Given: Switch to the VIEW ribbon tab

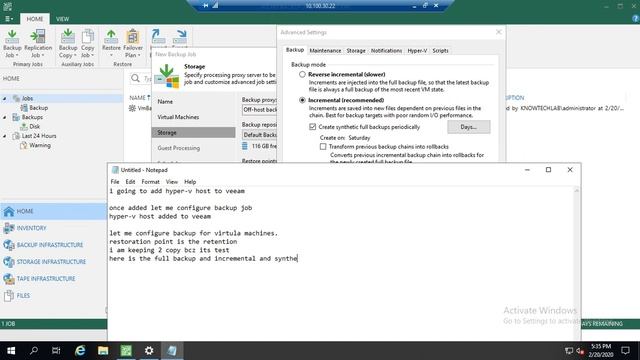Looking at the screenshot, I should [62, 19].
